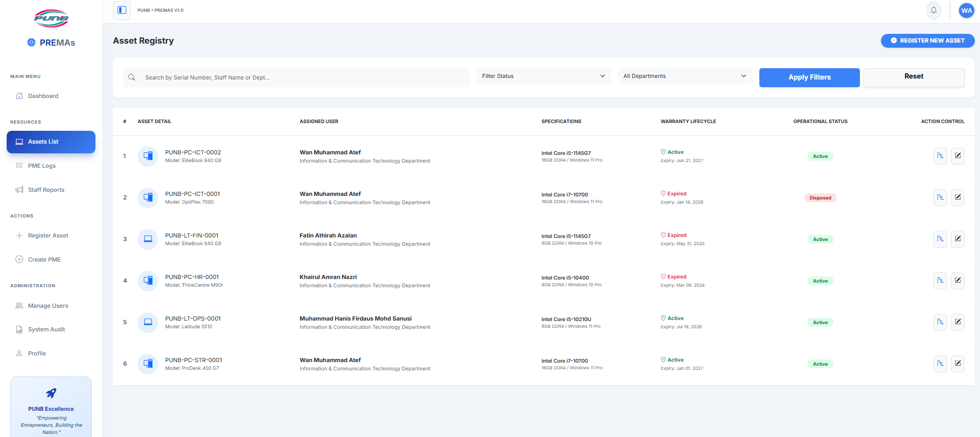Open the WA user avatar menu
The width and height of the screenshot is (980, 437).
[967, 10]
